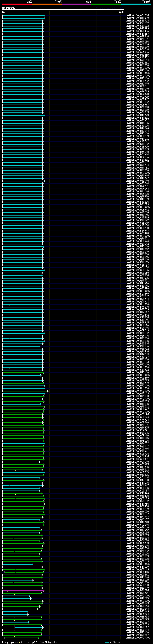Open UniRef100_D0ES98 hit
This screenshot has height=644, width=153.
tap(137, 107)
